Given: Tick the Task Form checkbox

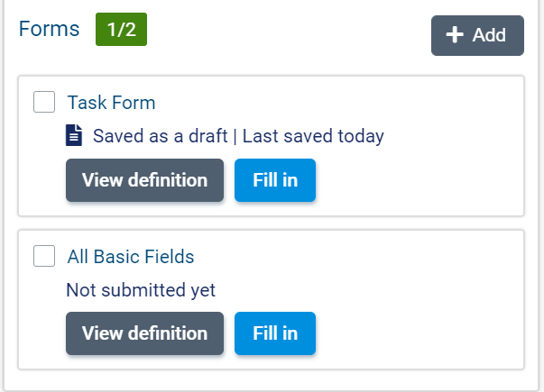Looking at the screenshot, I should [x=44, y=102].
